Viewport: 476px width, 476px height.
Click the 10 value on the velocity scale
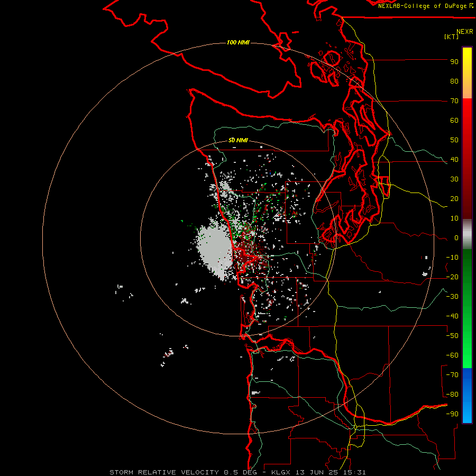[454, 218]
